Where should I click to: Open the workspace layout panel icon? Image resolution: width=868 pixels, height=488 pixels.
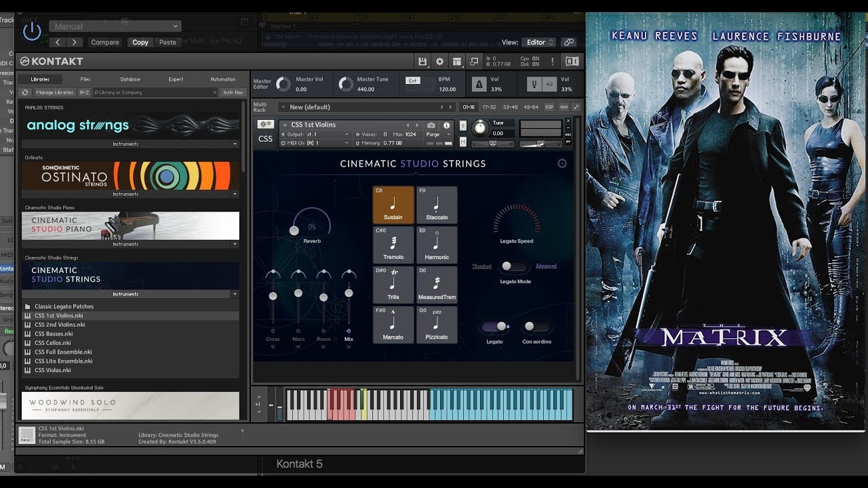457,61
